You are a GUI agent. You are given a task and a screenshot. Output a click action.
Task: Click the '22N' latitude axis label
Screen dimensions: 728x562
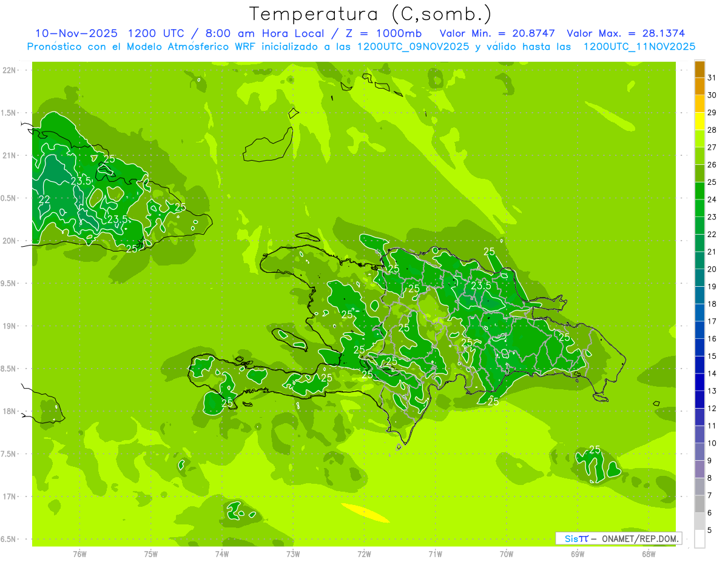click(x=10, y=70)
